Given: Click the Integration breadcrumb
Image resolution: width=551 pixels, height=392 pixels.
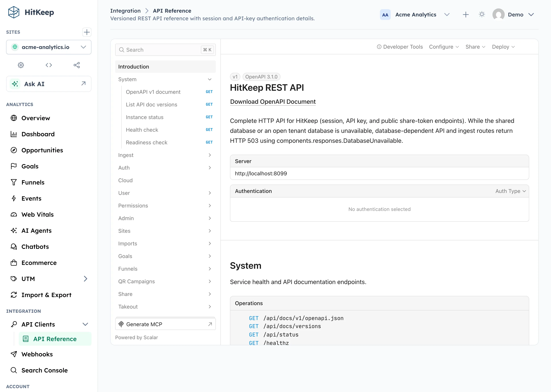Looking at the screenshot, I should pos(125,11).
